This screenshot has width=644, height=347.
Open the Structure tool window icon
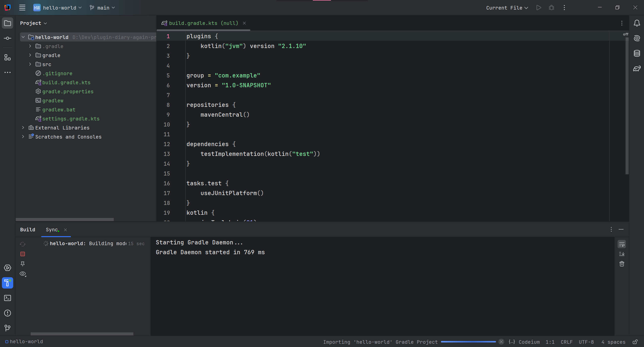tap(8, 58)
